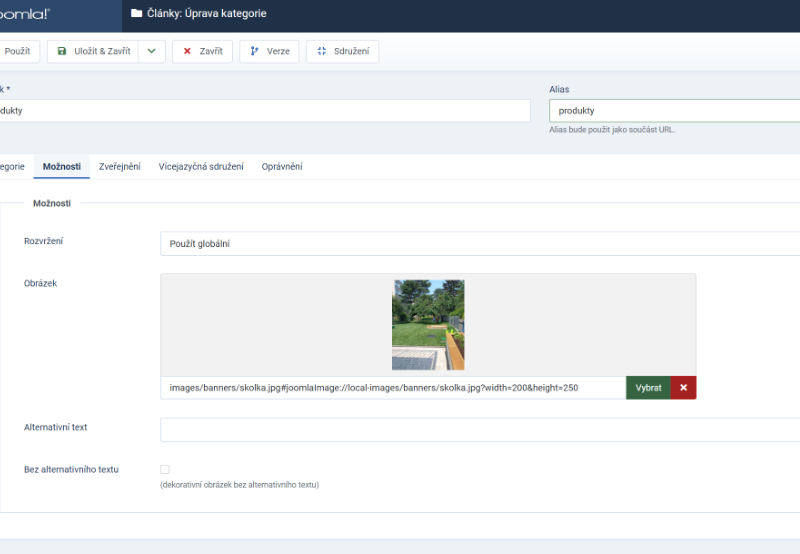Image resolution: width=800 pixels, height=554 pixels.
Task: Select the Možnosti tab
Action: click(x=61, y=166)
